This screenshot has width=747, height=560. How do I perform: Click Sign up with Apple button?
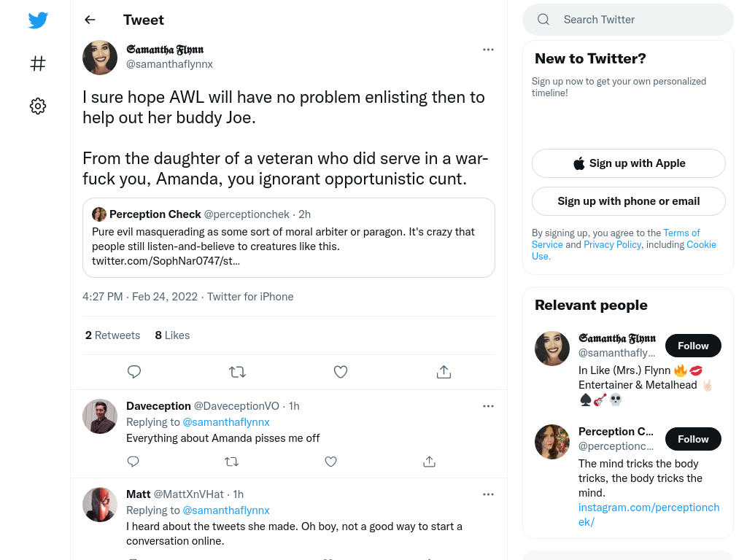point(628,163)
